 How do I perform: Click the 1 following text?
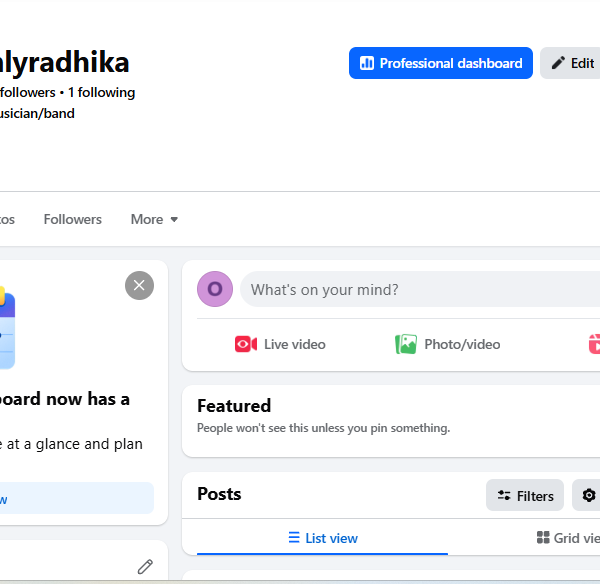tap(101, 93)
